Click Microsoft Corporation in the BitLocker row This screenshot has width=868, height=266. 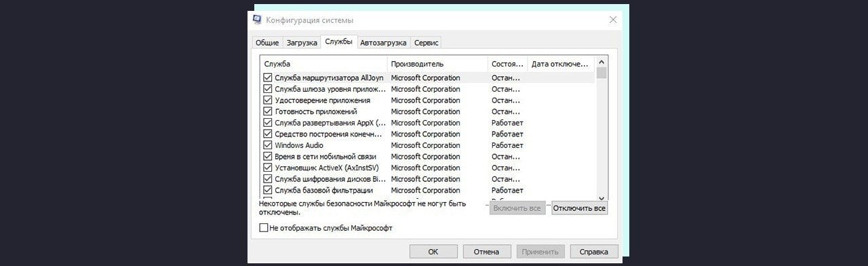tap(425, 179)
